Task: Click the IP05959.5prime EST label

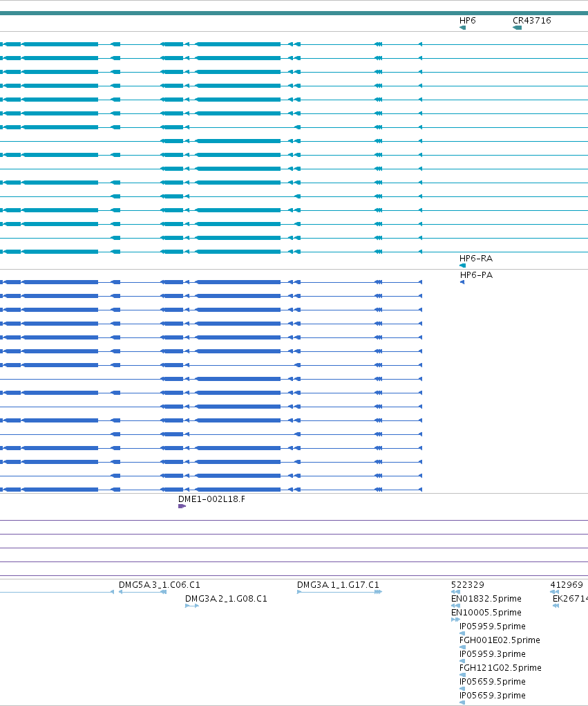Action: click(492, 626)
